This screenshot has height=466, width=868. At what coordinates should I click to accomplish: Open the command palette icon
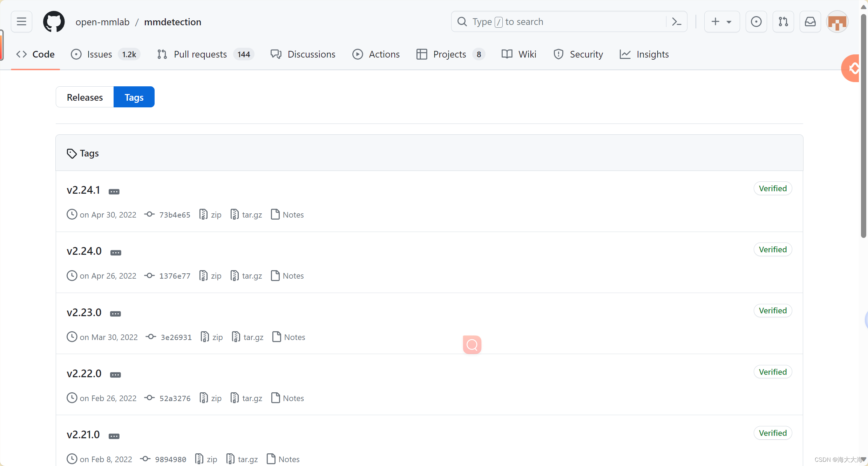(676, 22)
